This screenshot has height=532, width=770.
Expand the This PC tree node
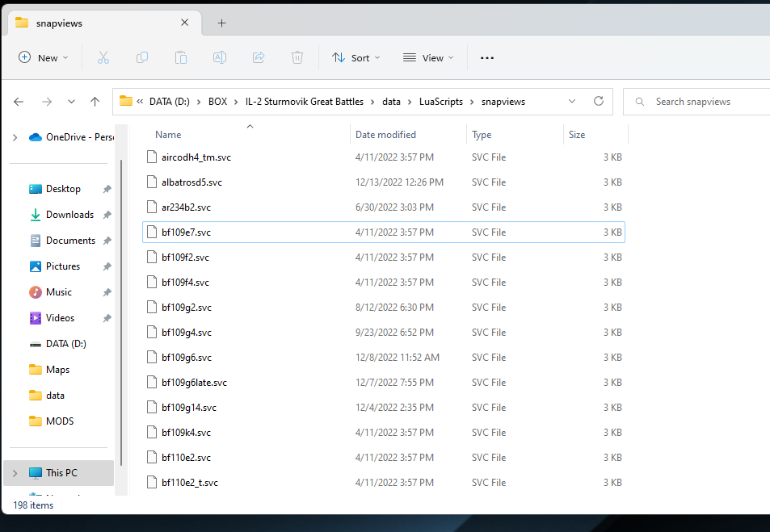(x=15, y=473)
